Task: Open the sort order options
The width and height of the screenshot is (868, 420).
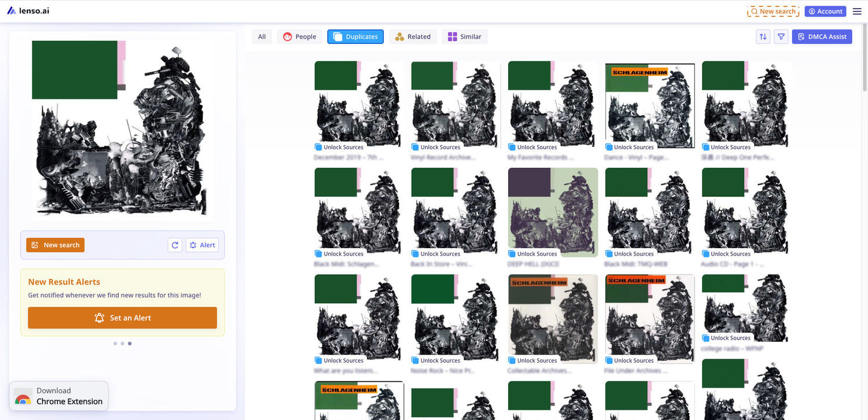Action: tap(763, 36)
